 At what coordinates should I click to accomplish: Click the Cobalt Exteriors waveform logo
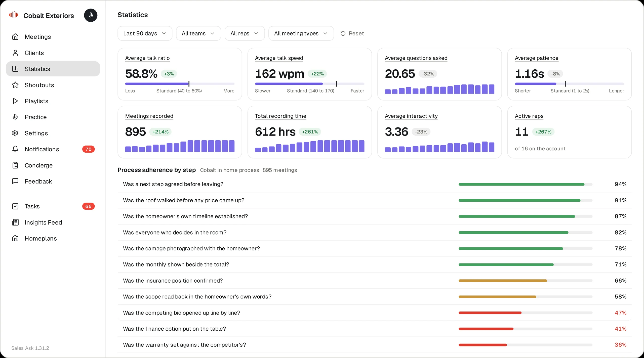coord(14,15)
